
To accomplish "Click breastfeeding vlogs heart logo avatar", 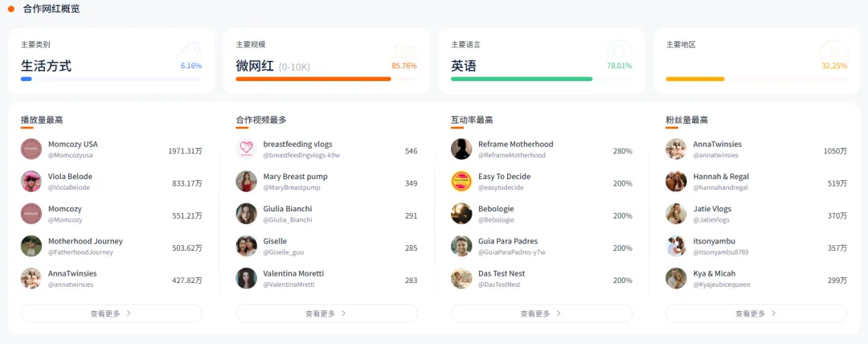I will (x=246, y=149).
